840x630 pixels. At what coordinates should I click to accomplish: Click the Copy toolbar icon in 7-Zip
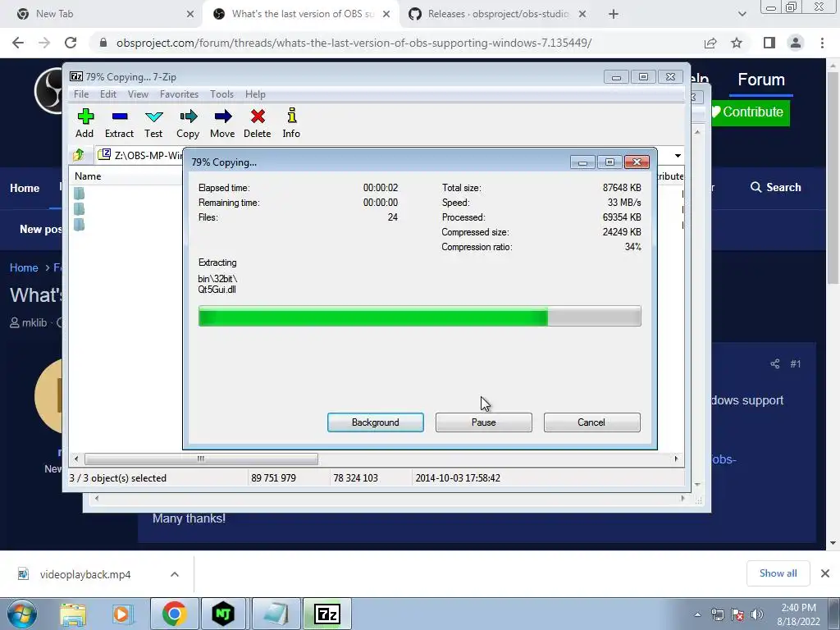click(x=188, y=123)
